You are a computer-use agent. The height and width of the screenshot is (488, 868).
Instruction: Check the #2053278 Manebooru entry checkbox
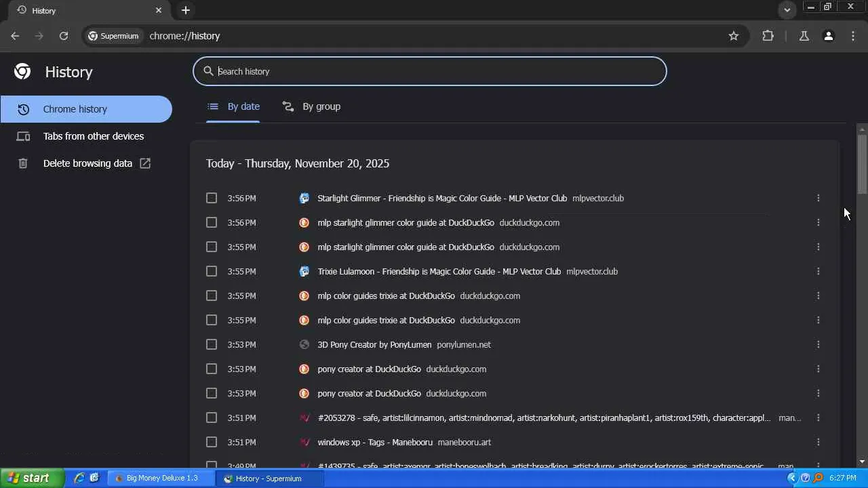coord(212,418)
